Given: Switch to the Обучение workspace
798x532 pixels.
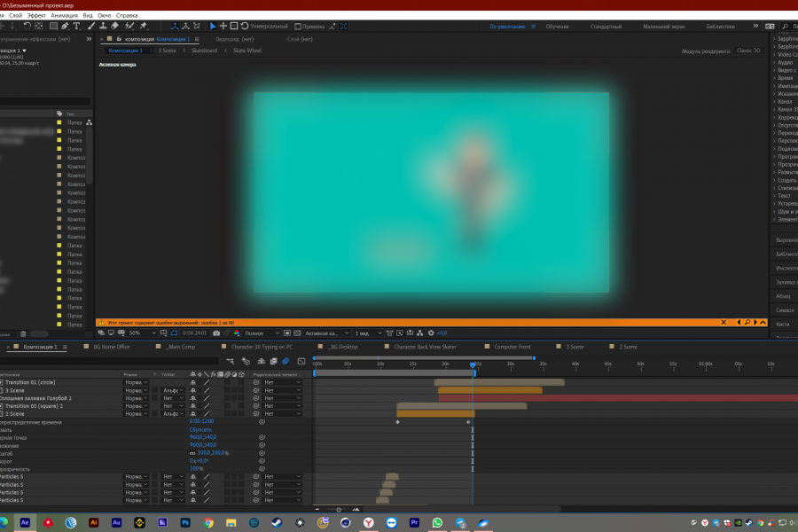Looking at the screenshot, I should (558, 27).
